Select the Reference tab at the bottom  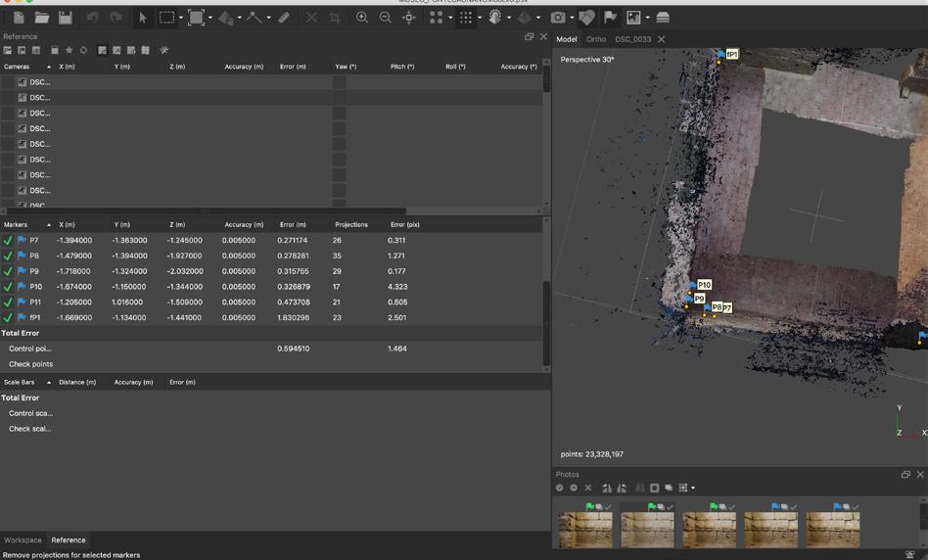69,539
